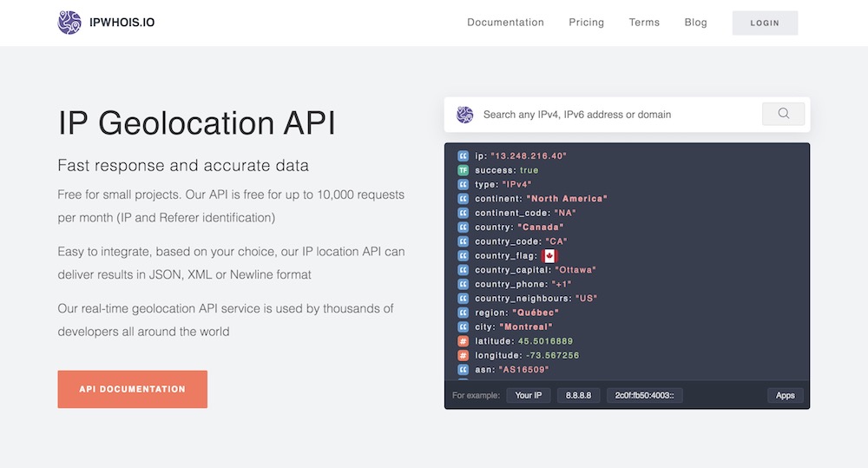Click the continent_code value "NA"
Image resolution: width=868 pixels, height=468 pixels.
pyautogui.click(x=565, y=213)
